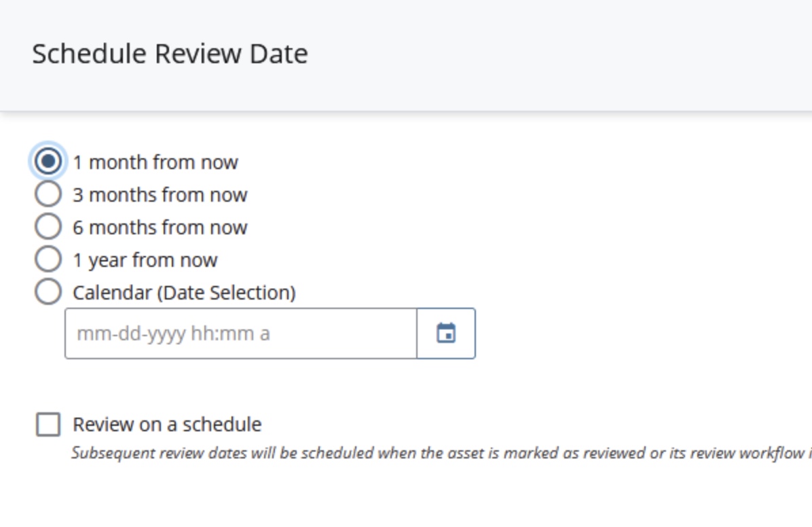812x527 pixels.
Task: Click the '1 year from now' label text
Action: [x=145, y=260]
